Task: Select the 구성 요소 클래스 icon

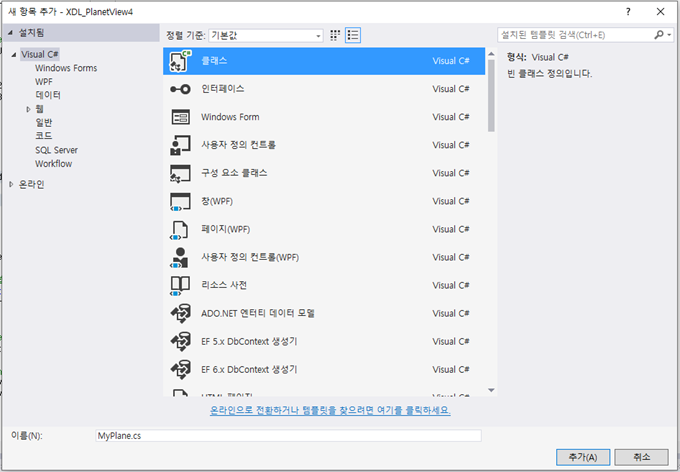Action: 180,173
